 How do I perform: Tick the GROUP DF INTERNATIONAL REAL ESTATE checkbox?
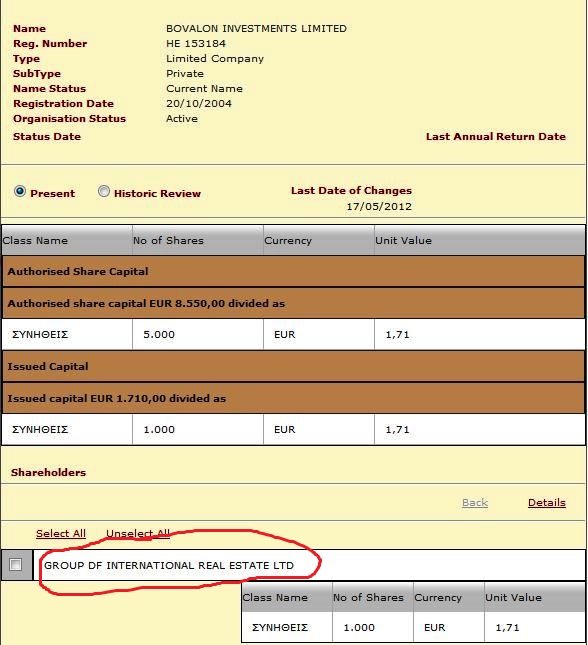pyautogui.click(x=16, y=564)
